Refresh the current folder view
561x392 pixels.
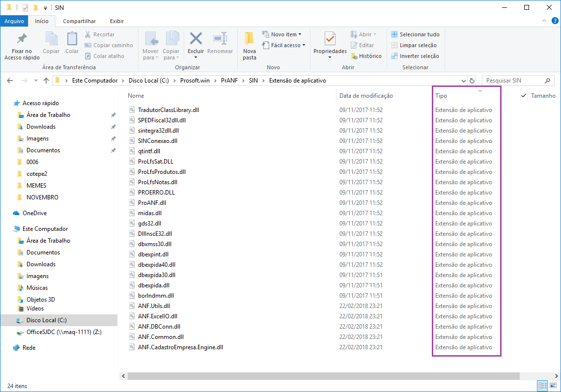pyautogui.click(x=472, y=81)
